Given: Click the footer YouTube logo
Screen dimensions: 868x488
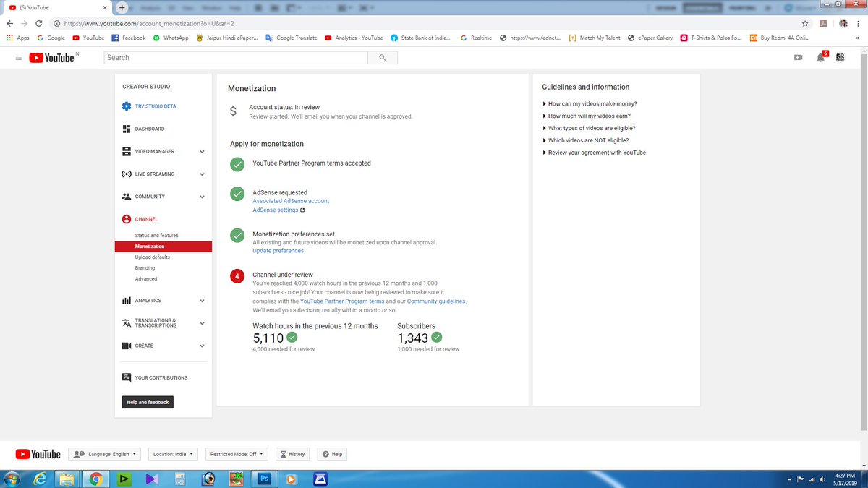Looking at the screenshot, I should 38,454.
